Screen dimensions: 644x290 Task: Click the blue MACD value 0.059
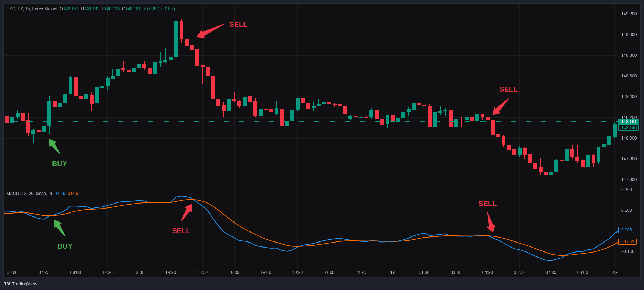60,194
